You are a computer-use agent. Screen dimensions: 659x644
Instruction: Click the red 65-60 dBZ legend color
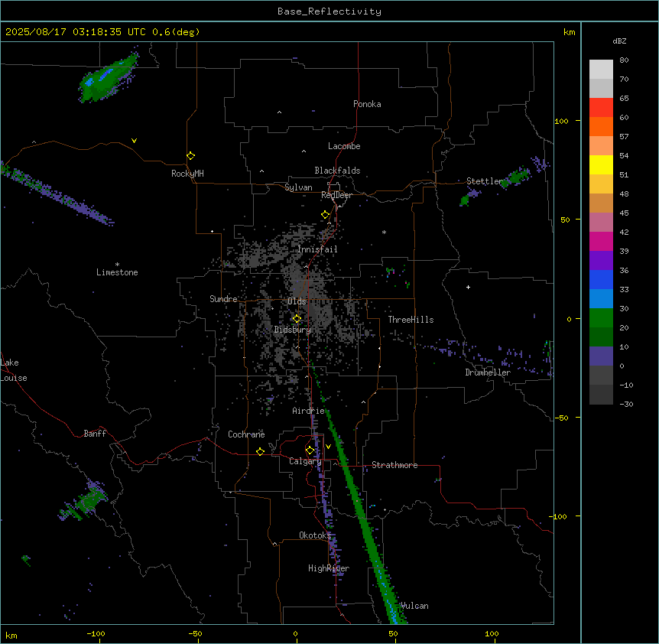pos(601,108)
